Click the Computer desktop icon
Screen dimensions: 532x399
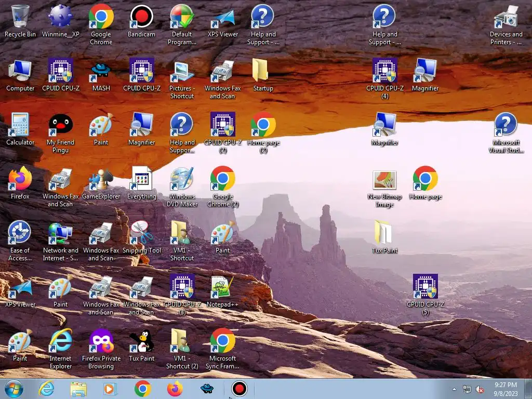[x=20, y=75]
